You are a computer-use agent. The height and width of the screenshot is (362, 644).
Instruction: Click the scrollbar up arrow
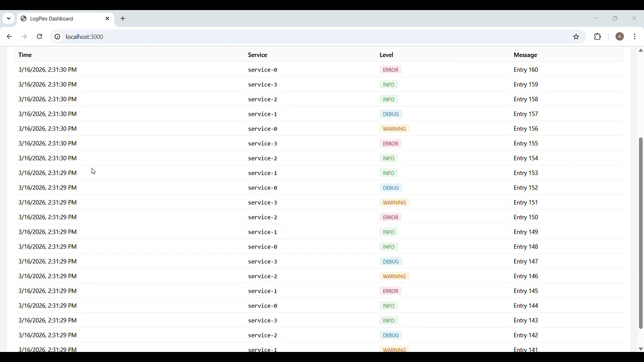point(640,50)
